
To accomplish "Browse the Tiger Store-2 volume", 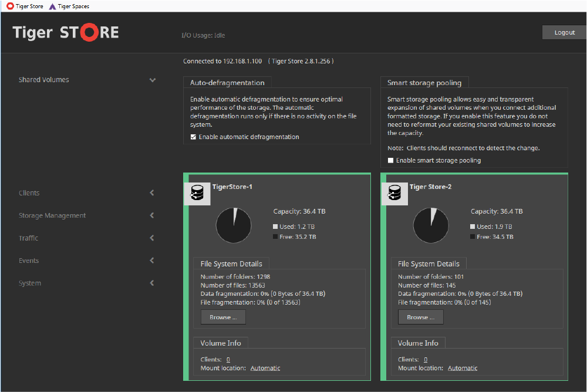I will (x=421, y=317).
